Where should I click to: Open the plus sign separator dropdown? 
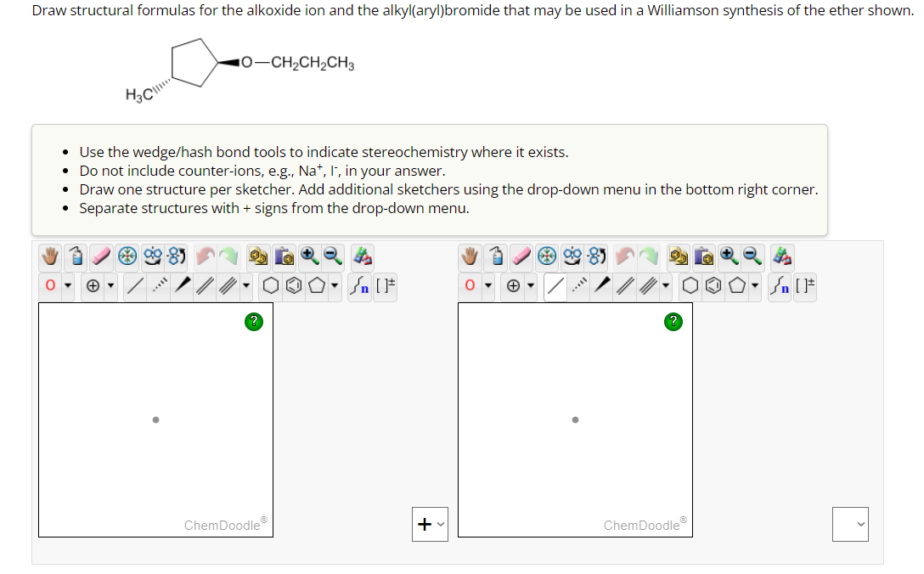click(x=430, y=524)
